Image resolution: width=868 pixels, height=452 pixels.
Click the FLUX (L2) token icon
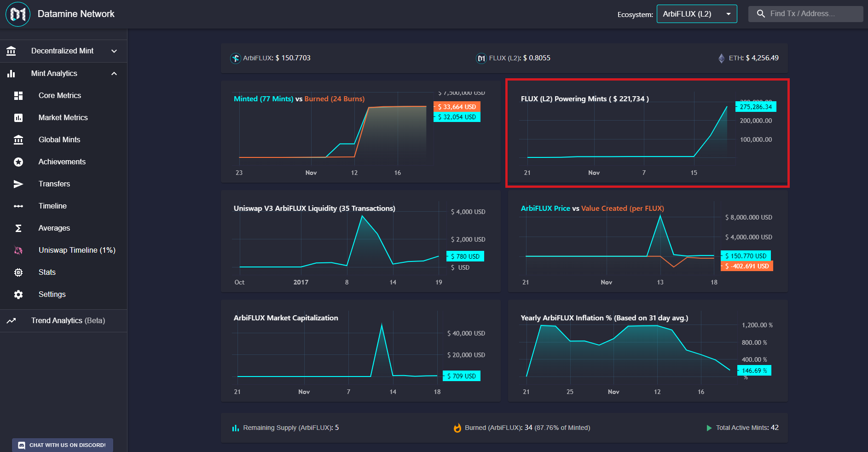(481, 58)
